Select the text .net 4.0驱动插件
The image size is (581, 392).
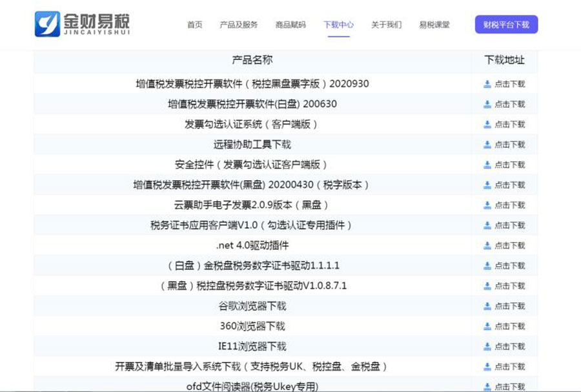pyautogui.click(x=252, y=245)
